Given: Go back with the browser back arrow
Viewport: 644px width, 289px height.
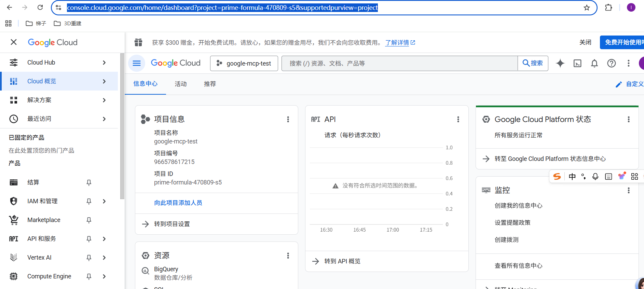Looking at the screenshot, I should tap(10, 8).
